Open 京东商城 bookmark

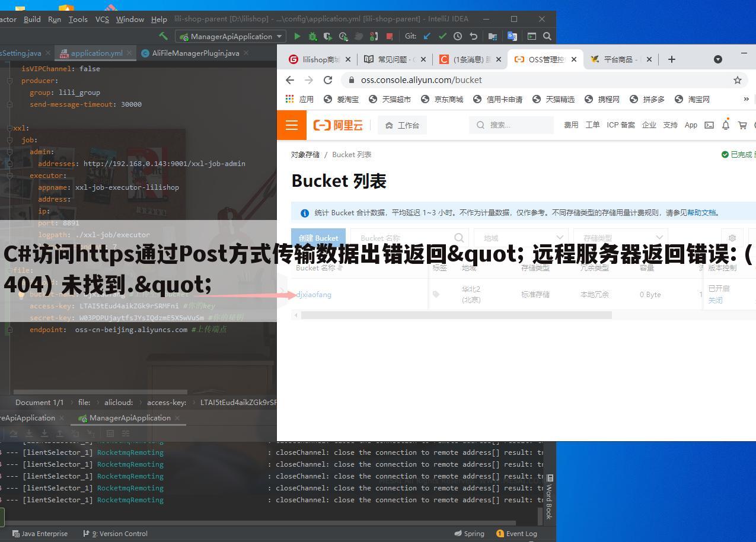[442, 99]
